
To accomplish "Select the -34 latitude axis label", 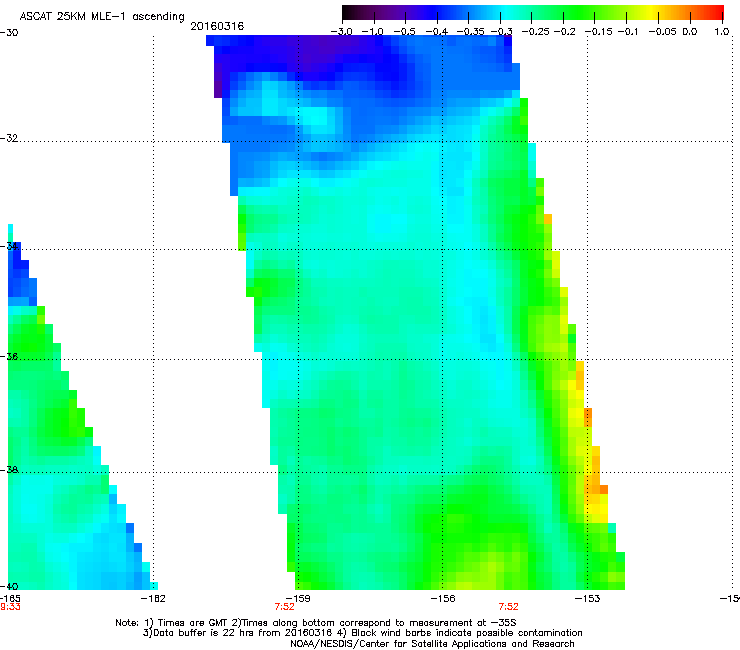I will click(x=9, y=246).
